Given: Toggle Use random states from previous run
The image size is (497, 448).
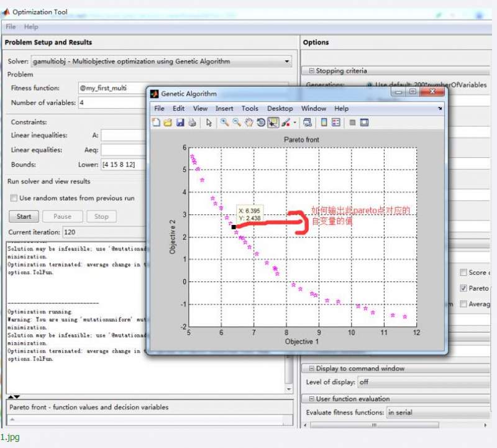Looking at the screenshot, I should pos(14,198).
